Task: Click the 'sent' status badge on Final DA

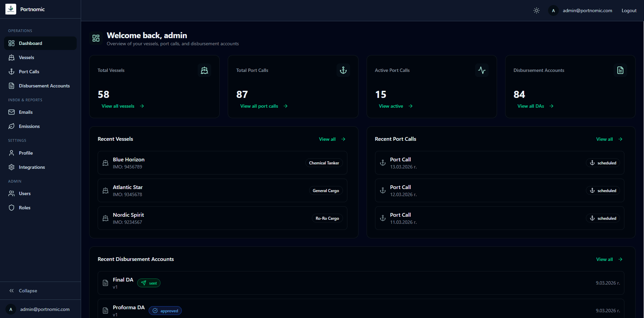Action: point(149,283)
